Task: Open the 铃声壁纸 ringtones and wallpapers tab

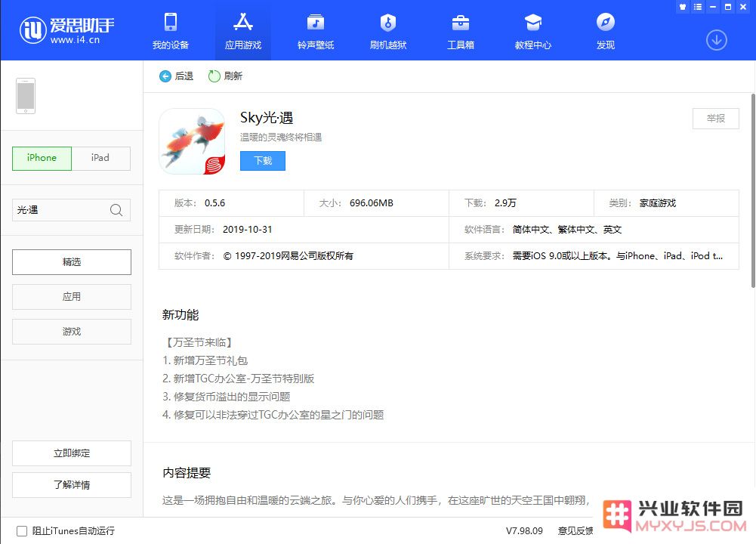Action: coord(316,31)
